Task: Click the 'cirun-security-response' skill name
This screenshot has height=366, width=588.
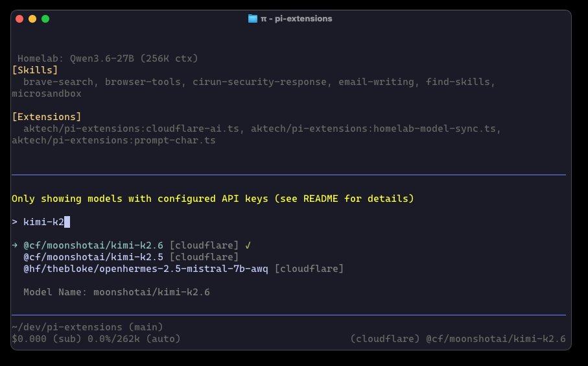Action: coord(259,82)
